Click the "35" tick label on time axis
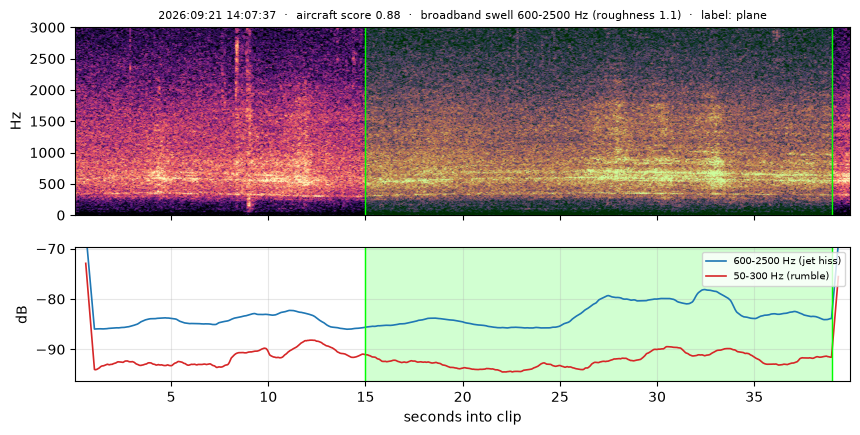Viewport: 860px width, 435px height. (754, 397)
